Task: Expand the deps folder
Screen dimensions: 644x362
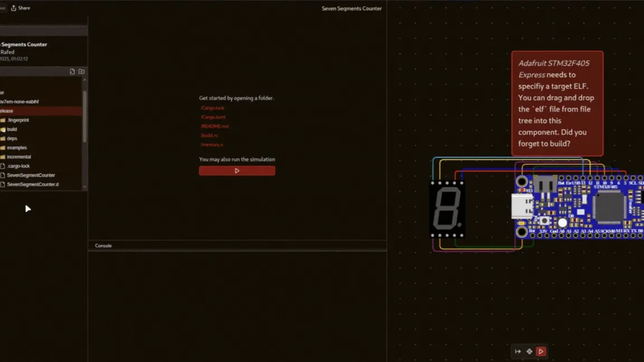Action: click(3, 138)
